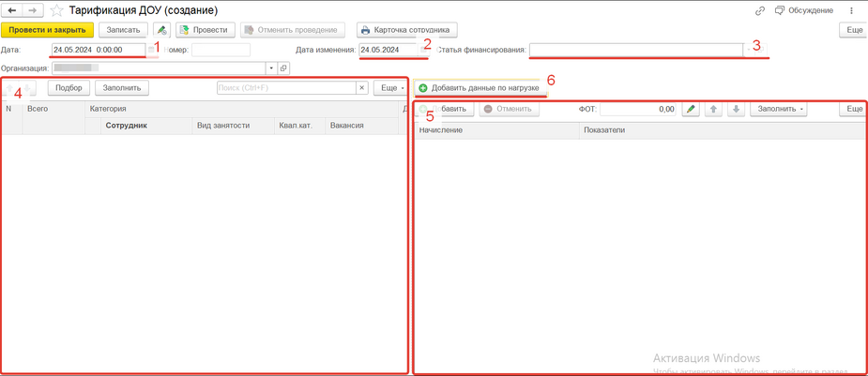Open the Заполнить dropdown in accruals panel
Screen dimensions: 868x376
pos(781,109)
